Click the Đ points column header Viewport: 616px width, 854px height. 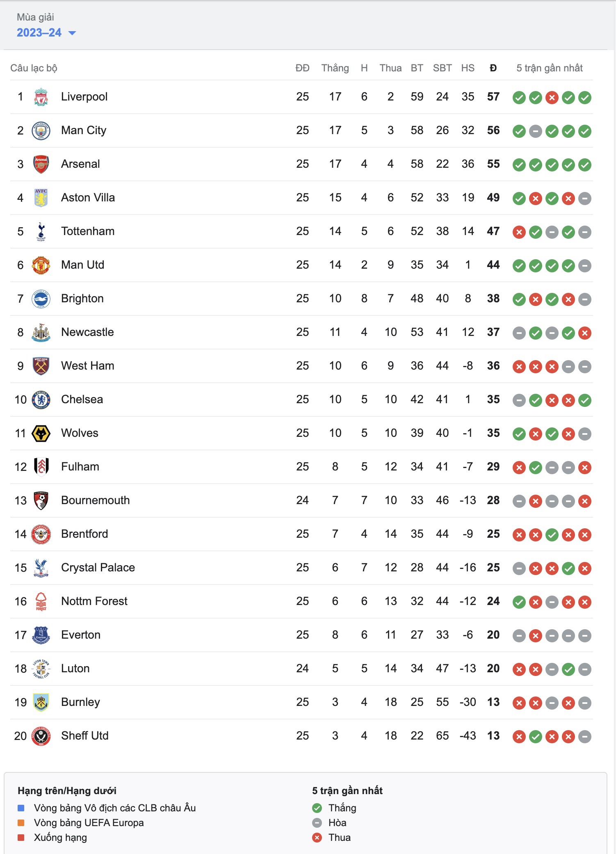[493, 68]
